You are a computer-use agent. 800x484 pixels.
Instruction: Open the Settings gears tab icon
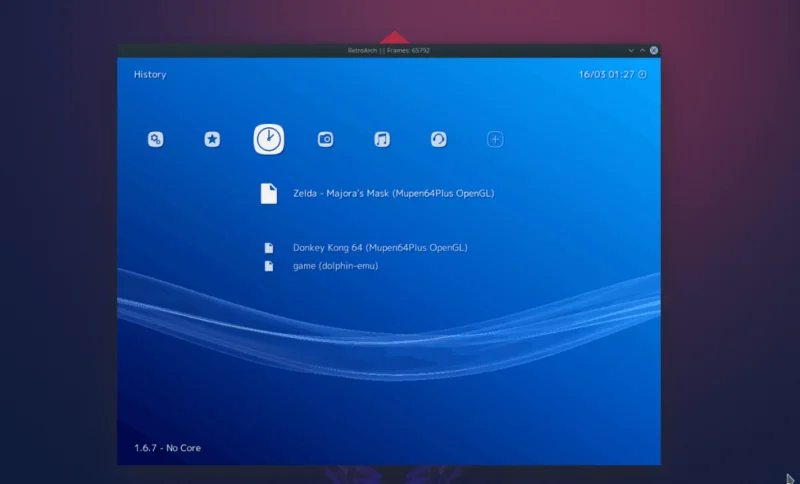(x=156, y=139)
